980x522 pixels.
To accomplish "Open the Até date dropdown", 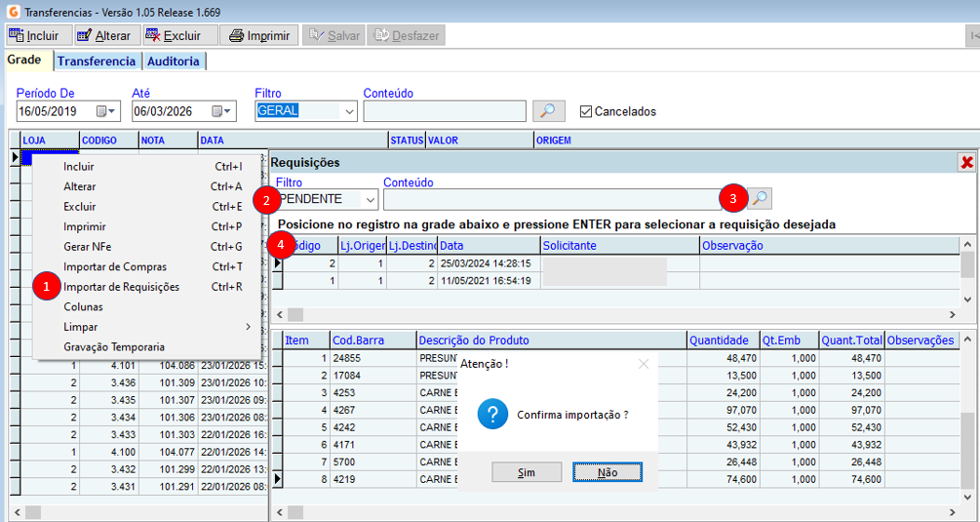I will [x=221, y=111].
